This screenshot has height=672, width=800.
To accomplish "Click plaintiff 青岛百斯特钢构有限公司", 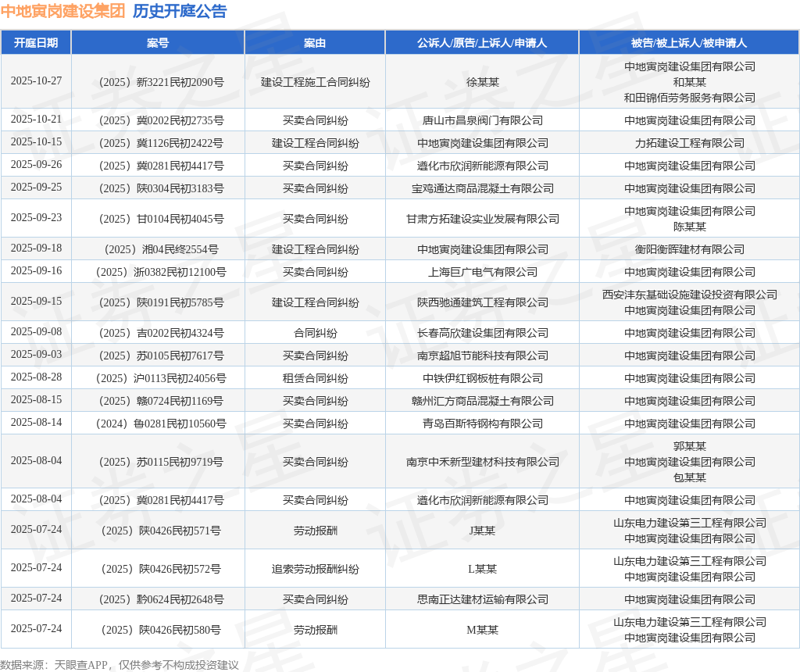I will pos(483,424).
